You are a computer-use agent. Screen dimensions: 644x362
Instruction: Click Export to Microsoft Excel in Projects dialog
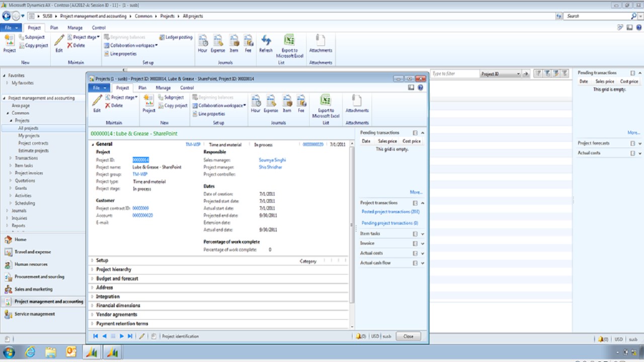[326, 106]
